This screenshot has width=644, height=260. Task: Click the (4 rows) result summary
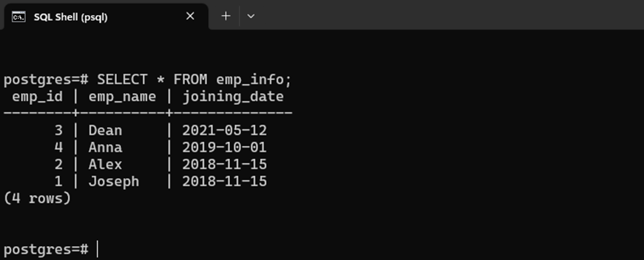coord(37,199)
